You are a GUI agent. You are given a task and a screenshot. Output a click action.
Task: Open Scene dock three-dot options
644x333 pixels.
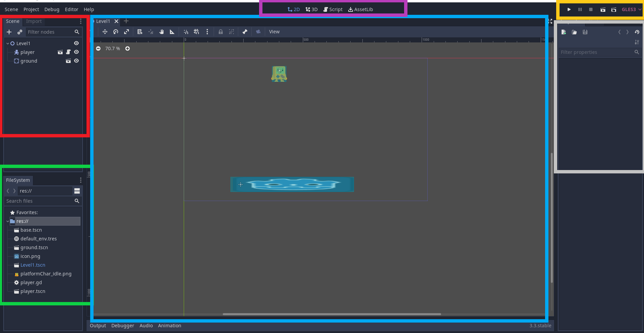81,21
